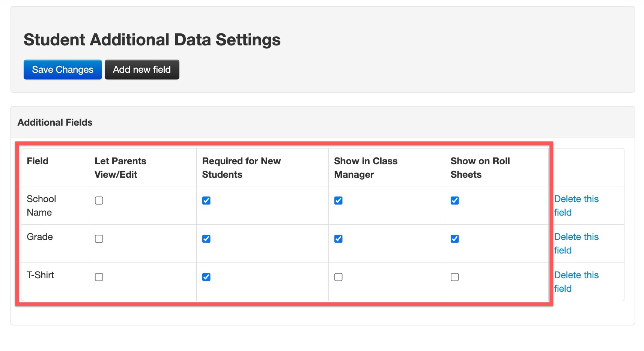Uncheck Show in Class Manager for School Name
This screenshot has height=351, width=644.
[x=339, y=201]
